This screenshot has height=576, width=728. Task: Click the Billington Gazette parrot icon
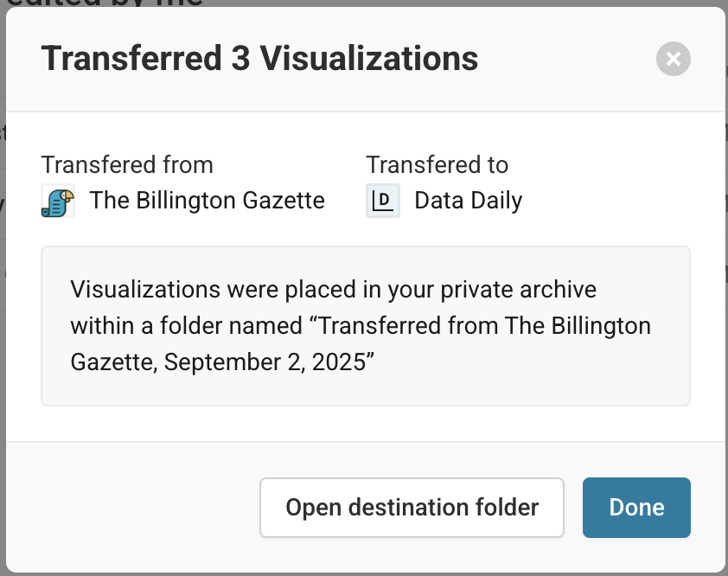click(x=58, y=201)
